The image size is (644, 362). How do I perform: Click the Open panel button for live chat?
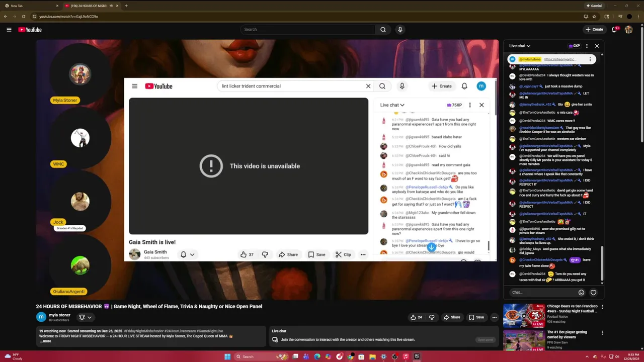486,340
